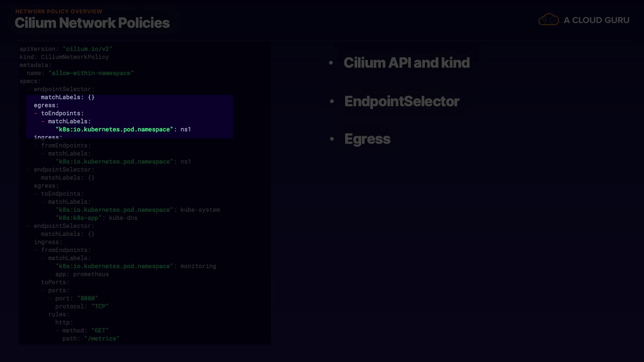644x362 pixels.
Task: Click the path /metrics line
Action: 91,339
